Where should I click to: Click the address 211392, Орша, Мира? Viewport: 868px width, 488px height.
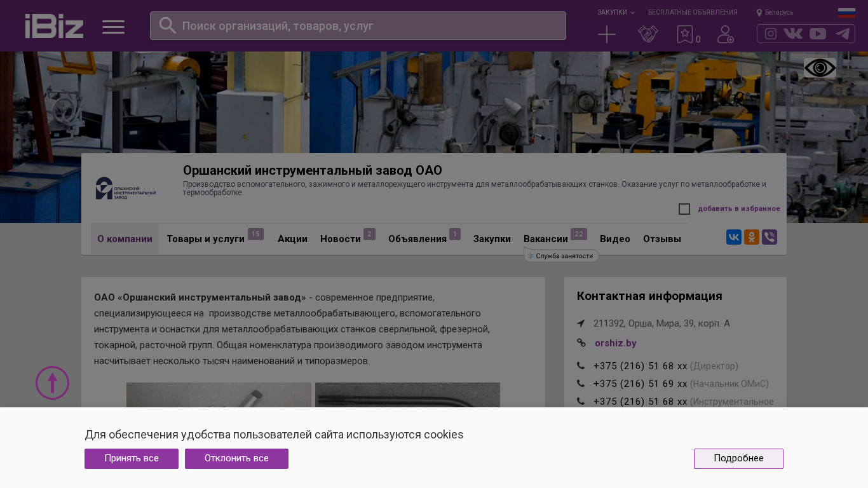pos(661,323)
